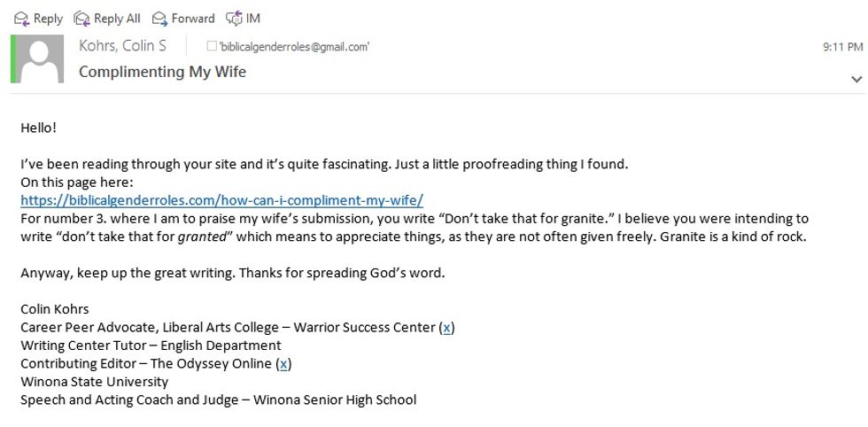Click the subject line Complimenting My Wife
The width and height of the screenshot is (868, 427).
coord(162,72)
